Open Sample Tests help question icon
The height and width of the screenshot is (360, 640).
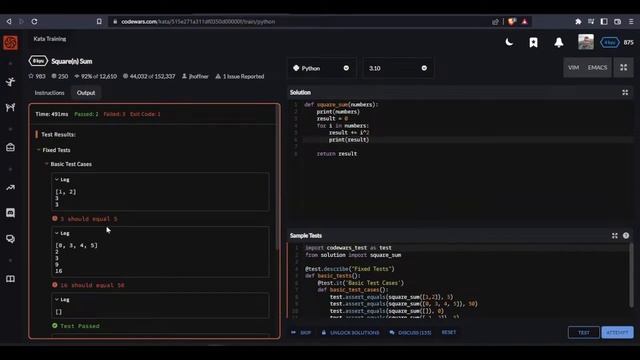pyautogui.click(x=626, y=236)
